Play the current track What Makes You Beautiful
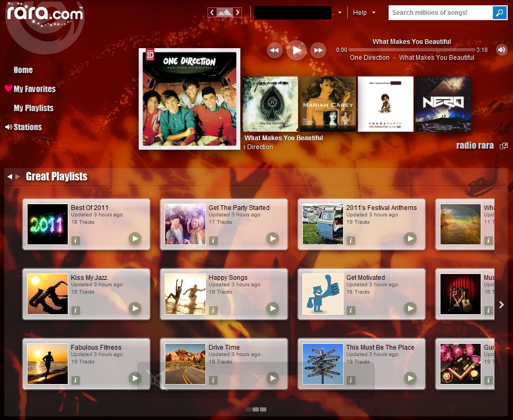 [x=296, y=50]
